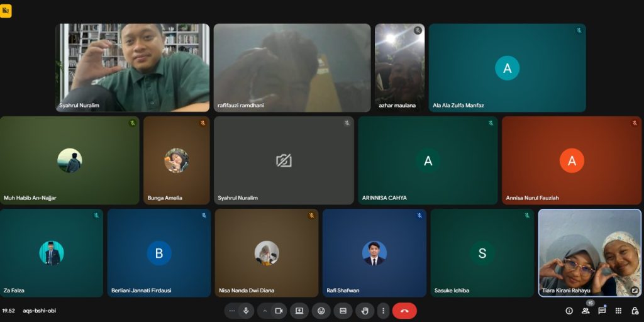Toggle closed captions button
The width and height of the screenshot is (644, 322).
[343, 311]
